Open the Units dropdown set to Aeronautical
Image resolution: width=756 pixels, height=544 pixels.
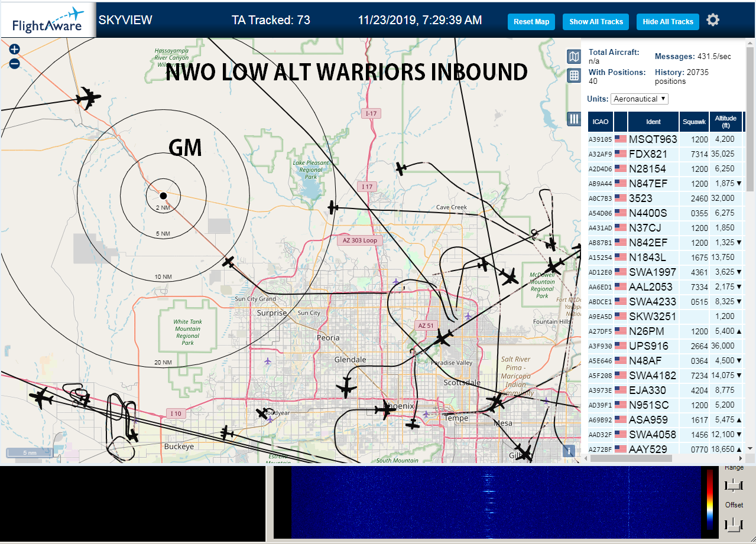click(640, 99)
